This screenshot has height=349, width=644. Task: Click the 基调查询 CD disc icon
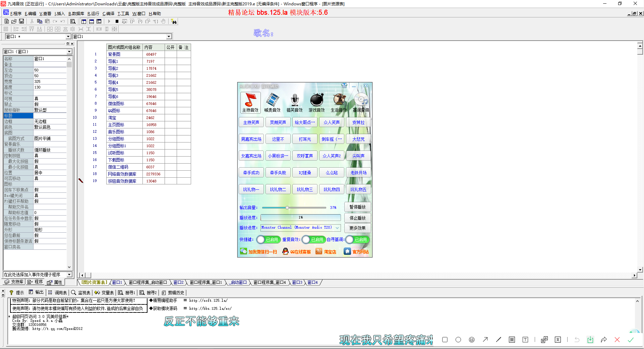(x=361, y=100)
